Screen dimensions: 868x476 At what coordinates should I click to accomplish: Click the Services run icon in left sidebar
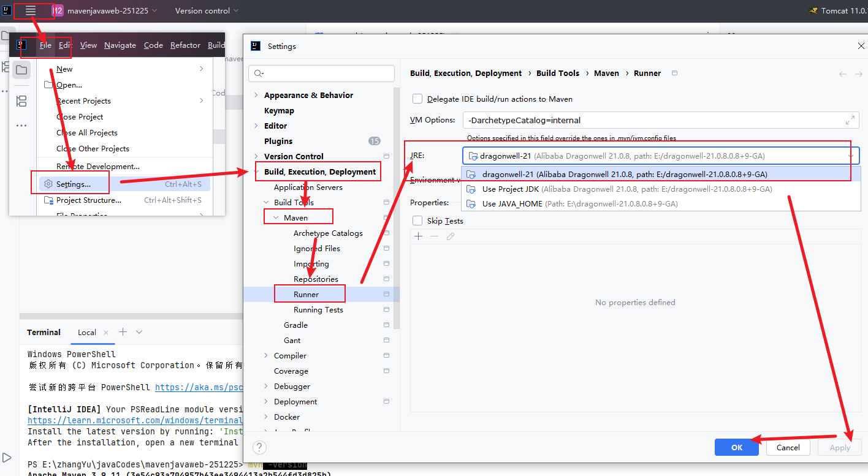coord(7,458)
